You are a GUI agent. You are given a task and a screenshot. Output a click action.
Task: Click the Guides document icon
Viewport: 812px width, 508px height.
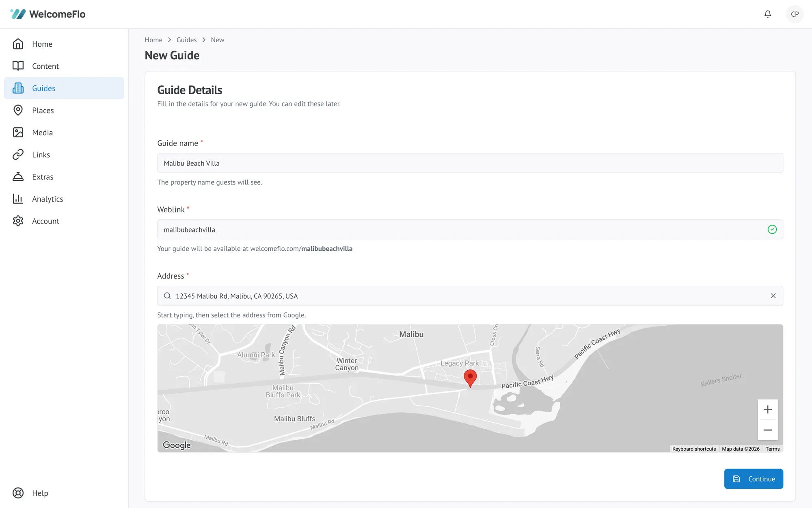[x=18, y=88]
